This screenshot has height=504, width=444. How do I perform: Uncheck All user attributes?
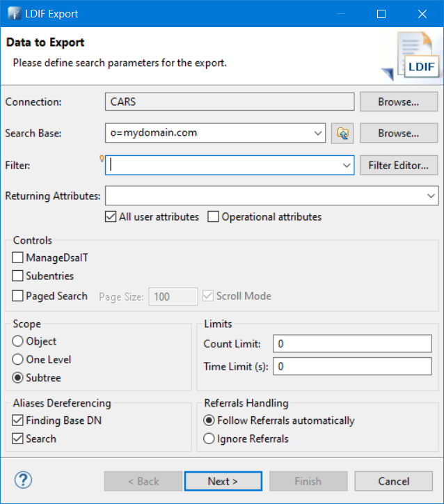click(x=111, y=216)
